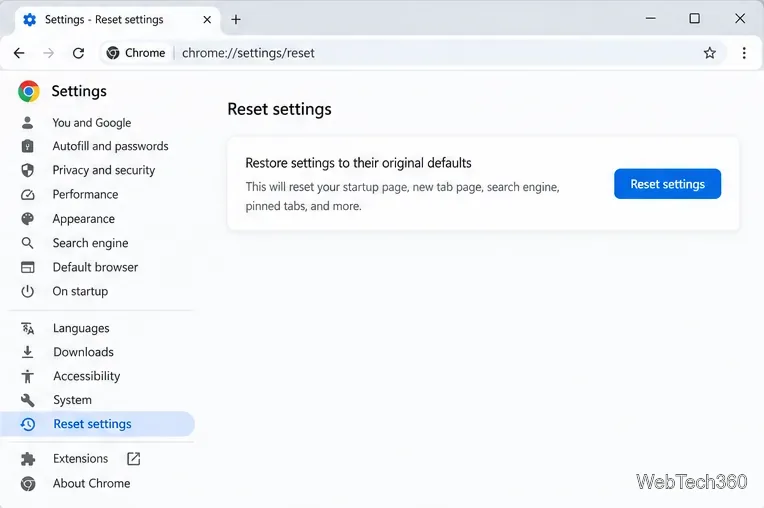Click the On startup power icon
The height and width of the screenshot is (508, 764).
tap(27, 291)
